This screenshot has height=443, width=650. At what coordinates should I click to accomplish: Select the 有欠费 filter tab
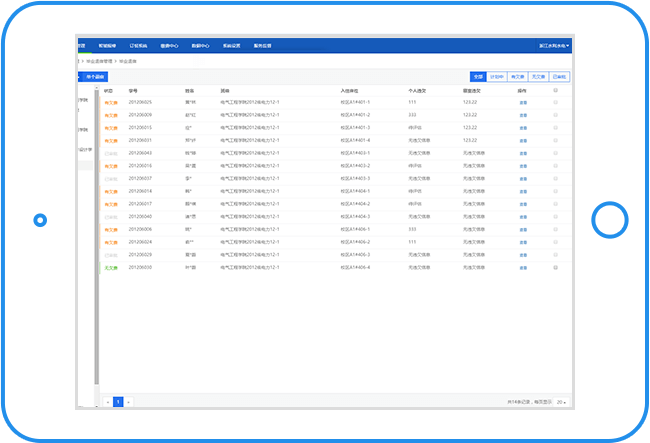(517, 77)
